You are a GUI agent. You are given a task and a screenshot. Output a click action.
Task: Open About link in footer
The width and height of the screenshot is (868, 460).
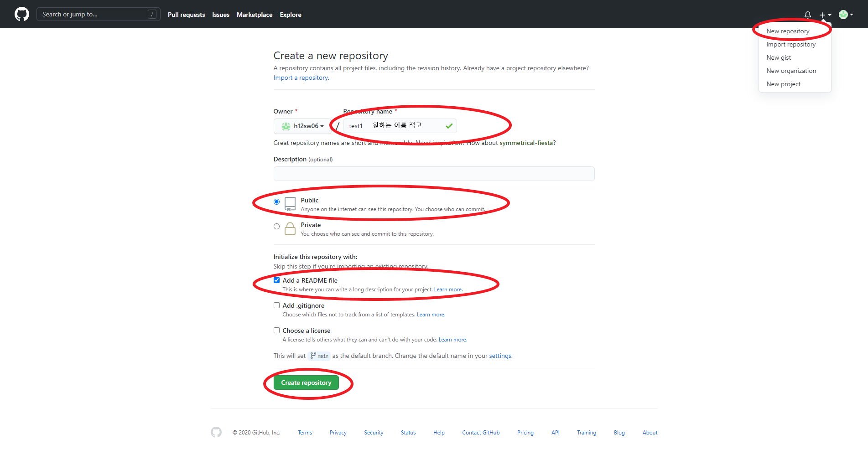pos(650,433)
